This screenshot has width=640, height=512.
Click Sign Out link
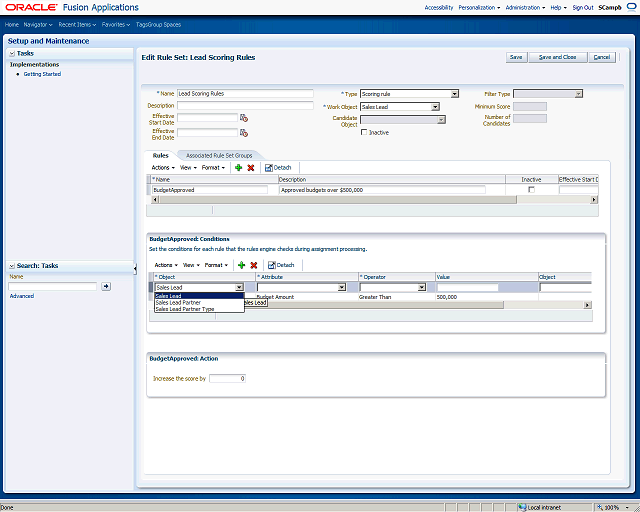coord(582,7)
